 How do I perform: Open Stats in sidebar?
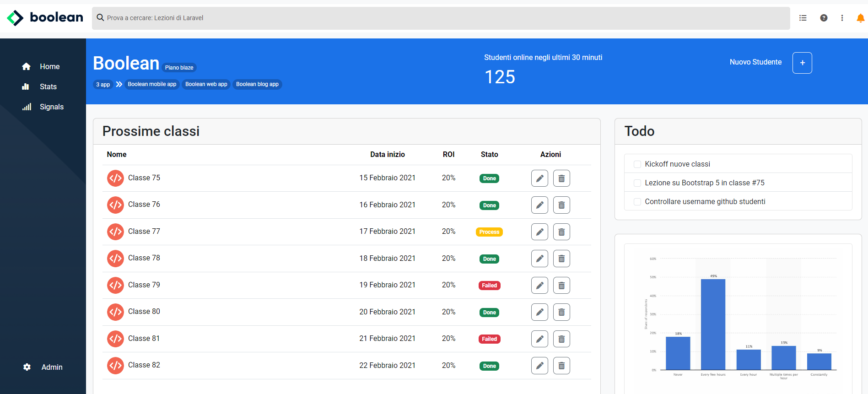(39, 86)
